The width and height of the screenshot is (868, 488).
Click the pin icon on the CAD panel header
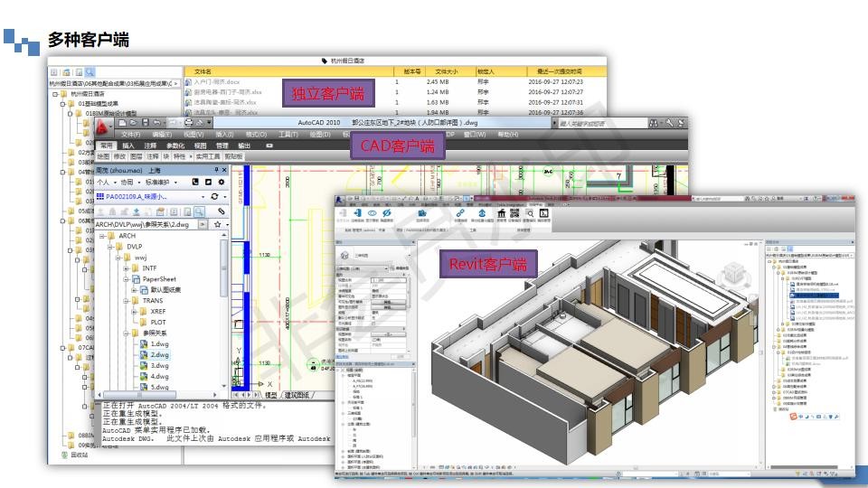pyautogui.click(x=217, y=171)
